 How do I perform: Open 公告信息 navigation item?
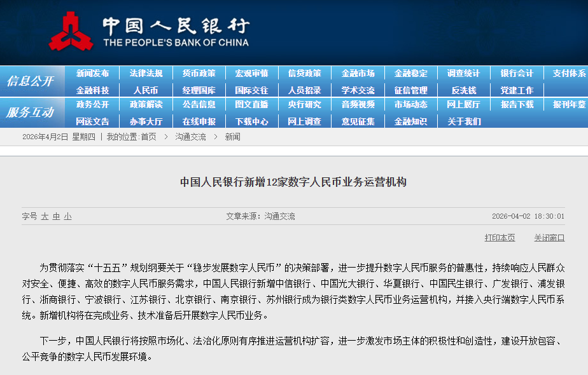(199, 104)
